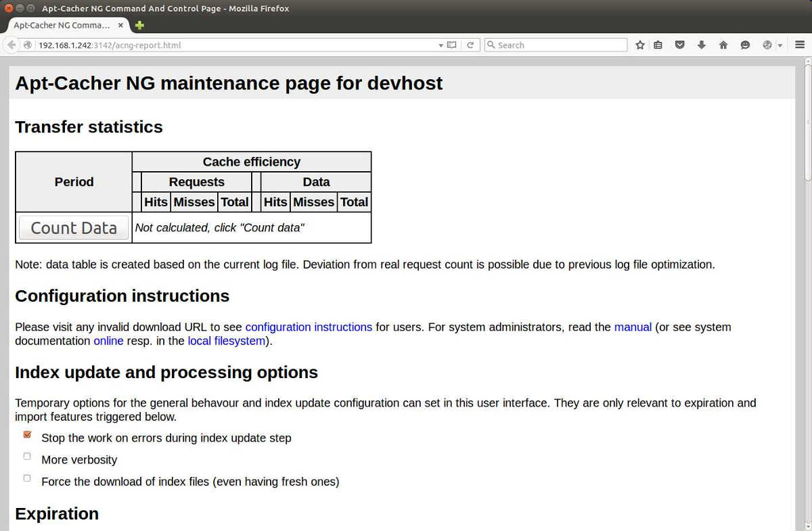The image size is (812, 531).
Task: Toggle reader view icon in address bar
Action: [451, 45]
